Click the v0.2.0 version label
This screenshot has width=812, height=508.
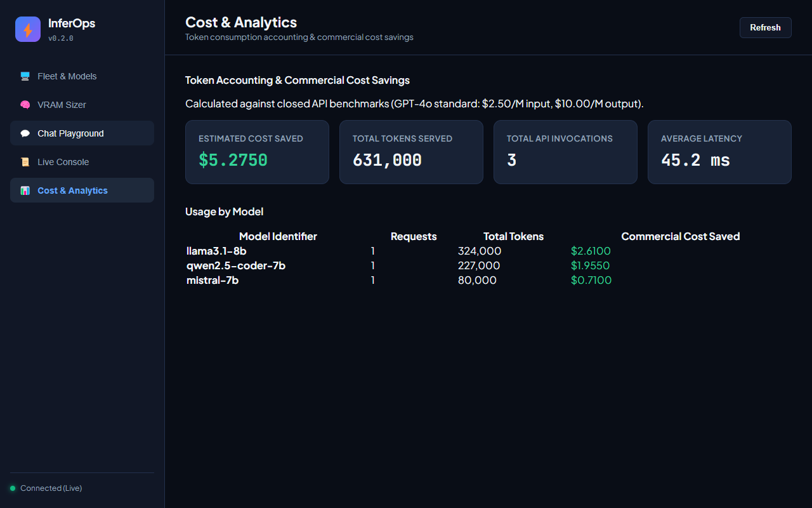tap(61, 38)
